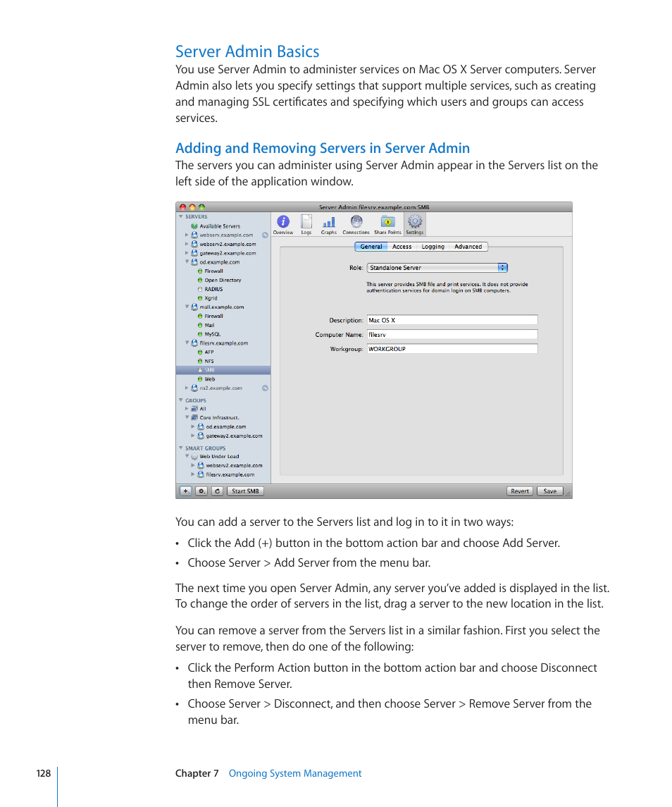672x807 pixels.
Task: Select the NFS service in sidebar
Action: point(209,362)
